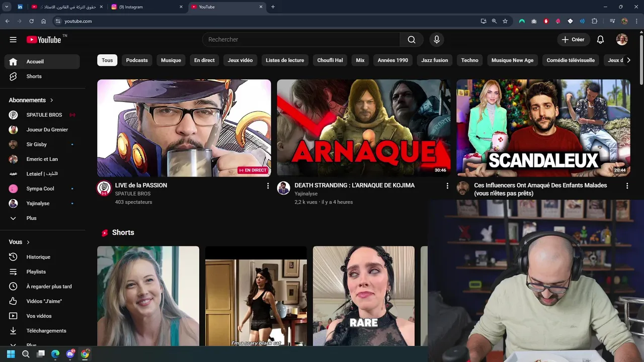644x362 pixels.
Task: Open Vidéos "J'aime" list
Action: pos(42,301)
